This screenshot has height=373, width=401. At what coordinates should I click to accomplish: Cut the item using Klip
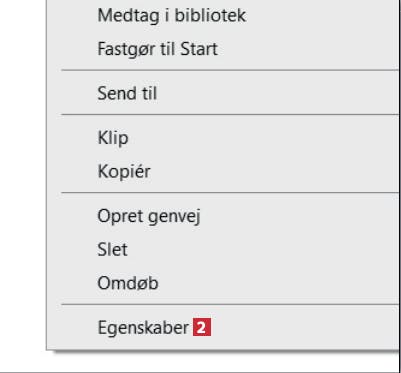coord(223,138)
